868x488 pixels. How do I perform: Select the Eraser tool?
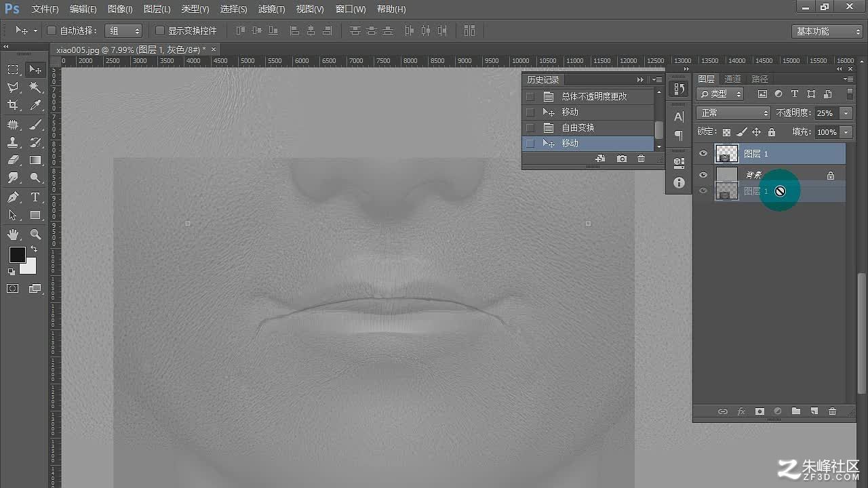point(13,160)
